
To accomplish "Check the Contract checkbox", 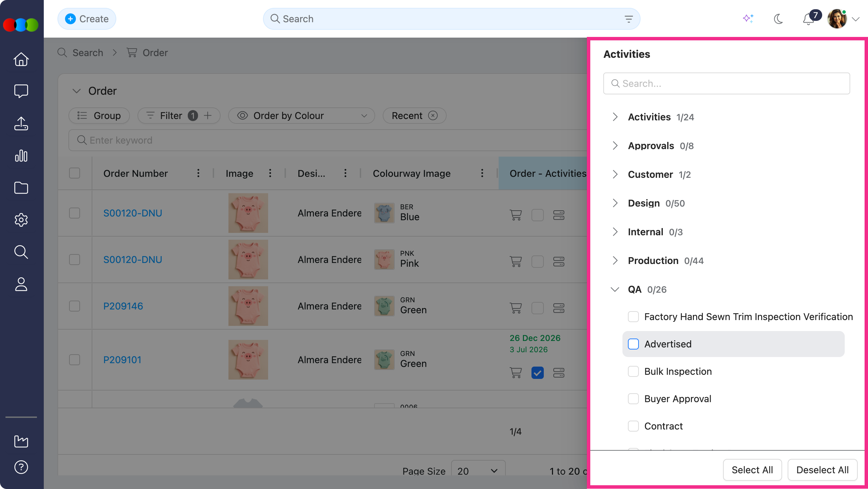I will pyautogui.click(x=633, y=426).
